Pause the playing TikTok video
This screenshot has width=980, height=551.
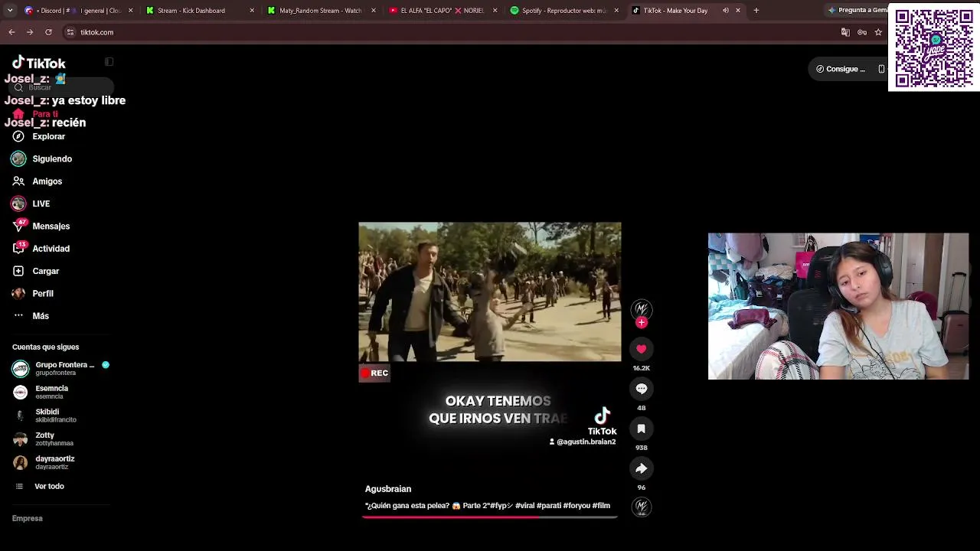click(x=490, y=292)
